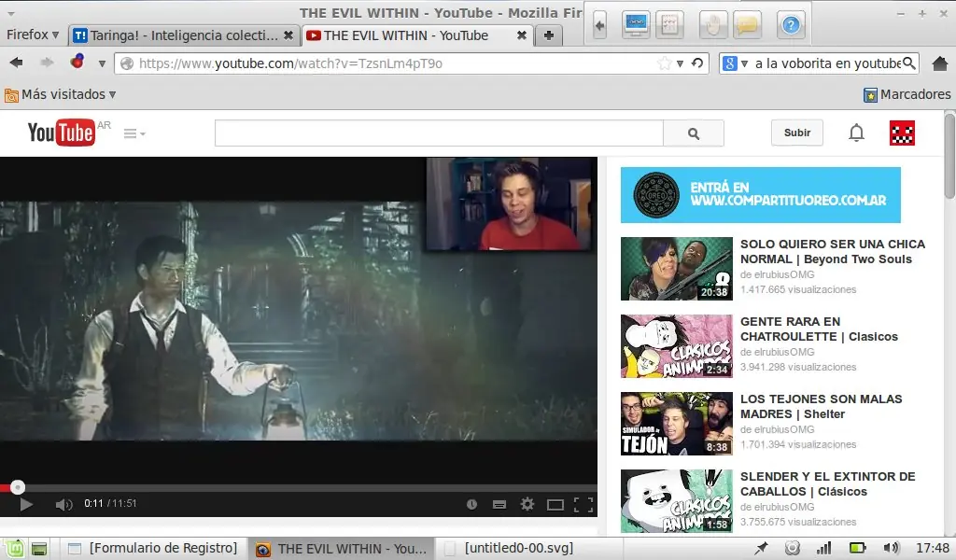Image resolution: width=956 pixels, height=560 pixels.
Task: Click the red ball addon icon
Action: click(x=77, y=62)
